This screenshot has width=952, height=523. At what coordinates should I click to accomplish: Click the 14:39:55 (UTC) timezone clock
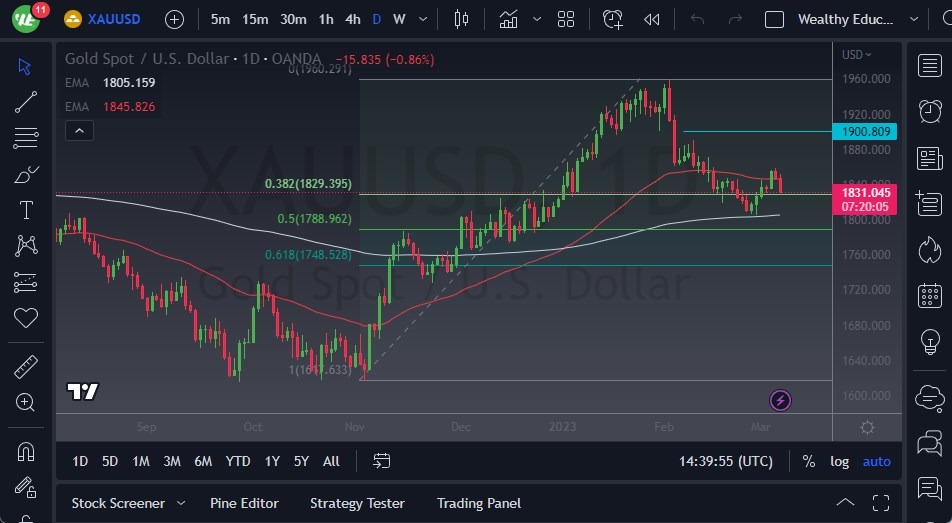(x=726, y=461)
